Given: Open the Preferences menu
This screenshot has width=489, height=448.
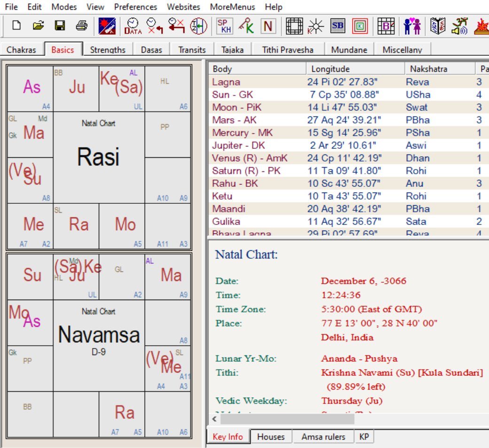Looking at the screenshot, I should [x=135, y=7].
